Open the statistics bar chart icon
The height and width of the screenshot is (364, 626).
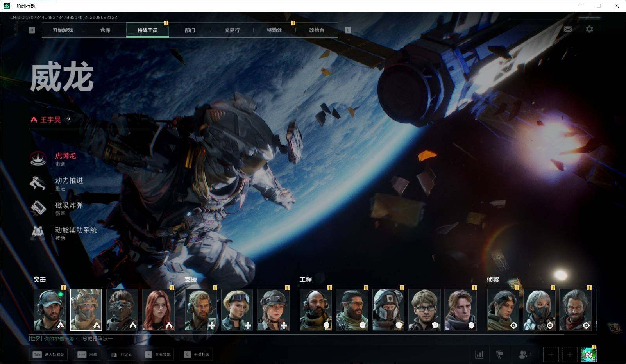point(479,355)
